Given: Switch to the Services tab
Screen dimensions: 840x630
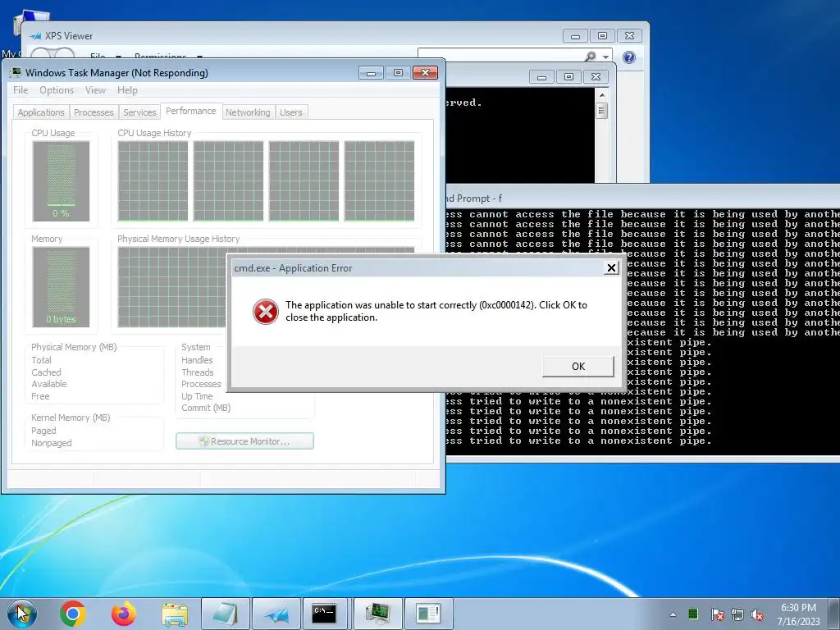Looking at the screenshot, I should tap(139, 112).
